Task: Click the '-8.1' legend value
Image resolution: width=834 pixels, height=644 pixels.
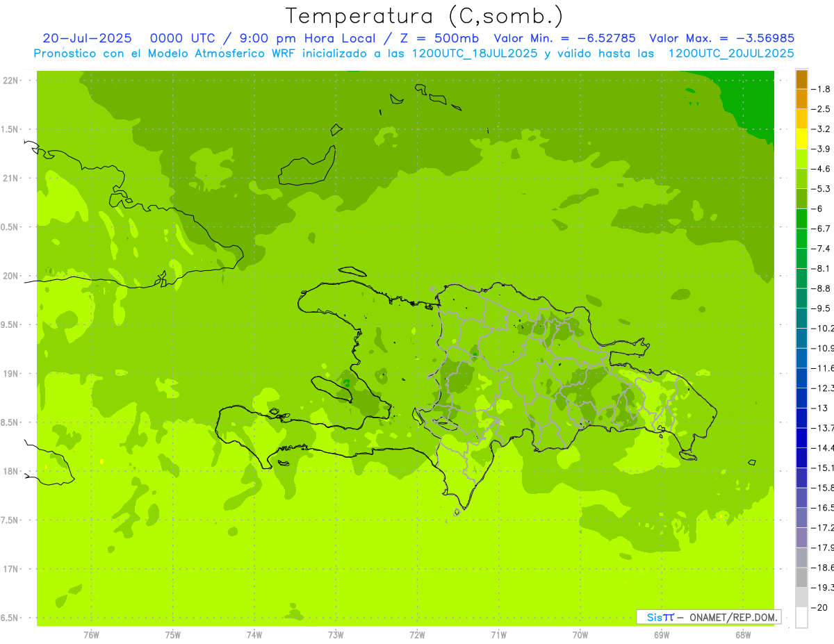Action: click(821, 268)
